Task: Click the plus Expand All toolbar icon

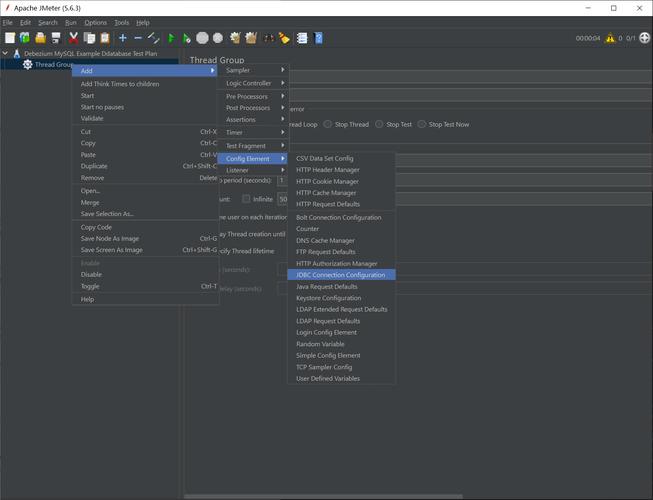Action: click(x=122, y=38)
